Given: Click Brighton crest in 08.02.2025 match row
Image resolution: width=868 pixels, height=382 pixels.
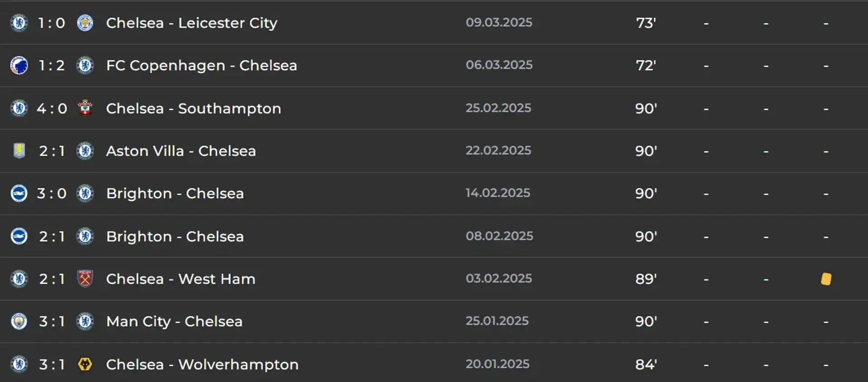Looking at the screenshot, I should click(19, 236).
